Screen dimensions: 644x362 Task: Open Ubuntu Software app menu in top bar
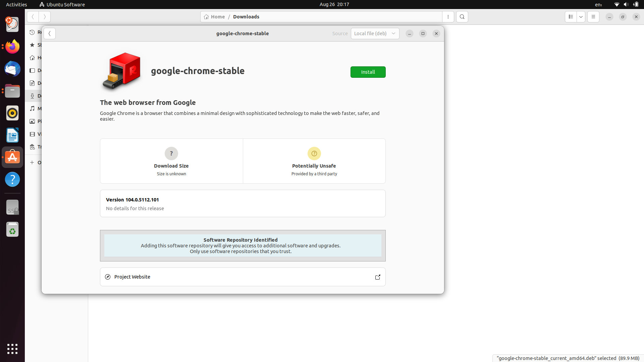tap(62, 4)
